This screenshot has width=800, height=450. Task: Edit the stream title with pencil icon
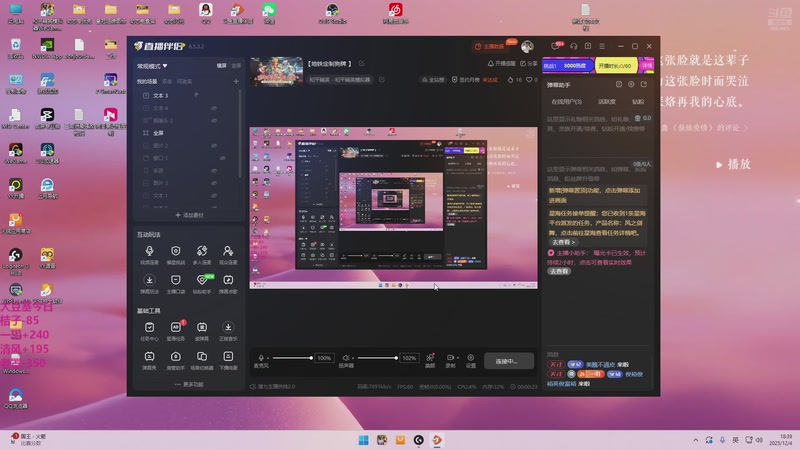(361, 63)
